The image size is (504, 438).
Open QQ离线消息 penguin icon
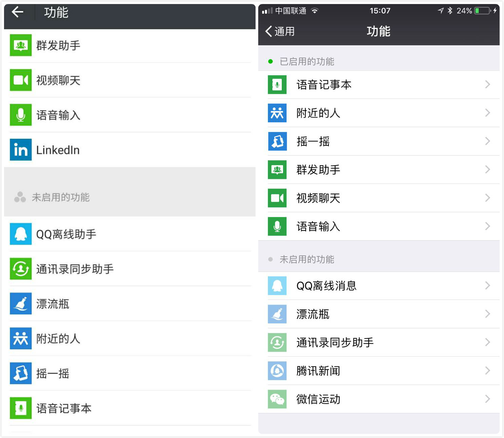click(x=277, y=286)
